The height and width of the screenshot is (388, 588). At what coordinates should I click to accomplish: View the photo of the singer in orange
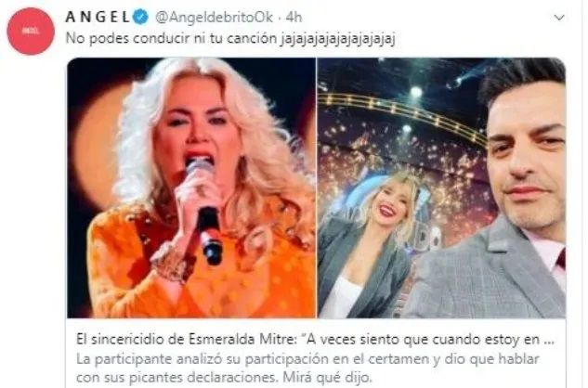191,188
